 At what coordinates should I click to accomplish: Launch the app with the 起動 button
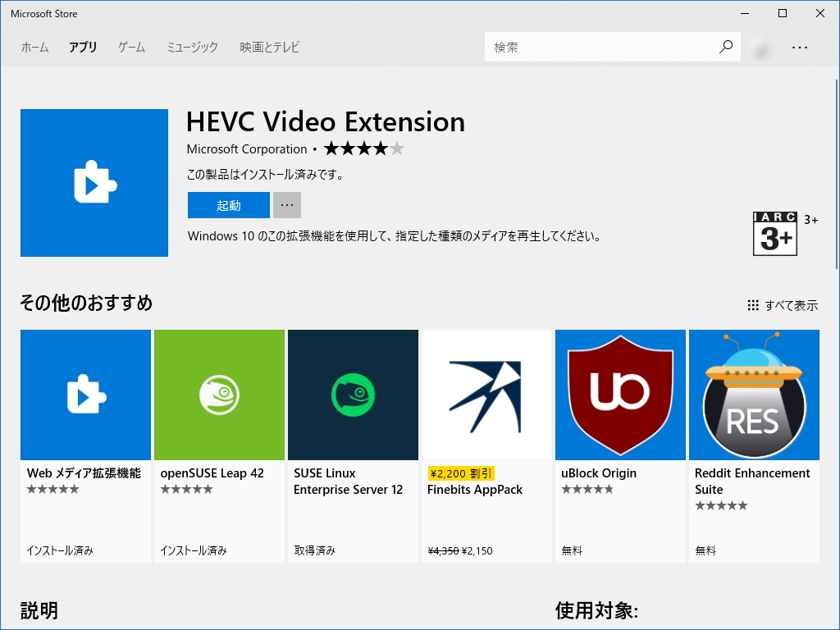coord(228,205)
